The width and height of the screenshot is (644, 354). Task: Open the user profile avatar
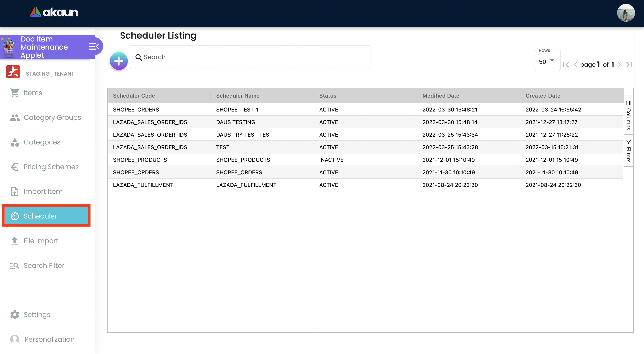coord(626,13)
